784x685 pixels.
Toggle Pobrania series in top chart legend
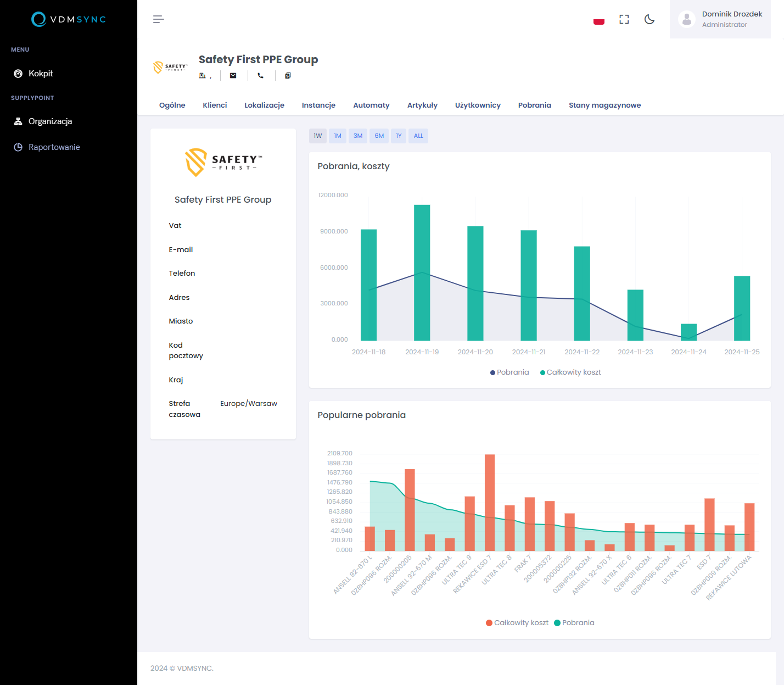click(509, 372)
